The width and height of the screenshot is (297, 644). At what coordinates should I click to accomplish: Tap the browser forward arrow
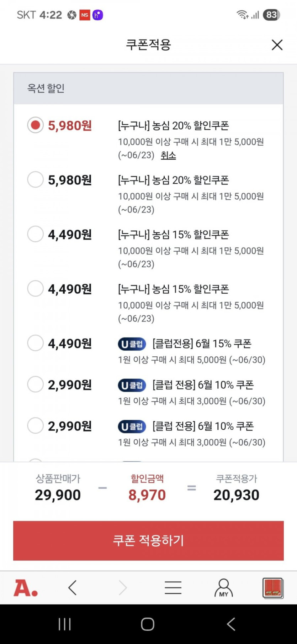[123, 588]
